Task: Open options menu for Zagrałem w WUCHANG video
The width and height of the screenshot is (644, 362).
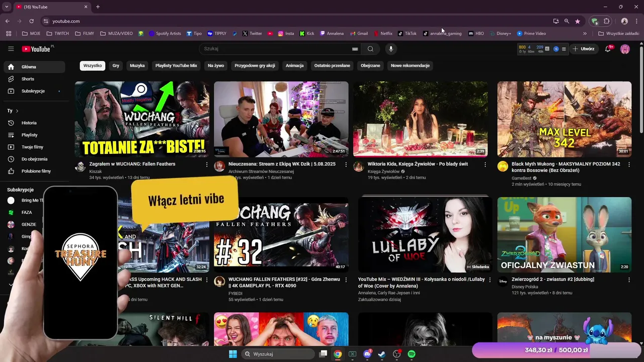Action: tap(207, 164)
